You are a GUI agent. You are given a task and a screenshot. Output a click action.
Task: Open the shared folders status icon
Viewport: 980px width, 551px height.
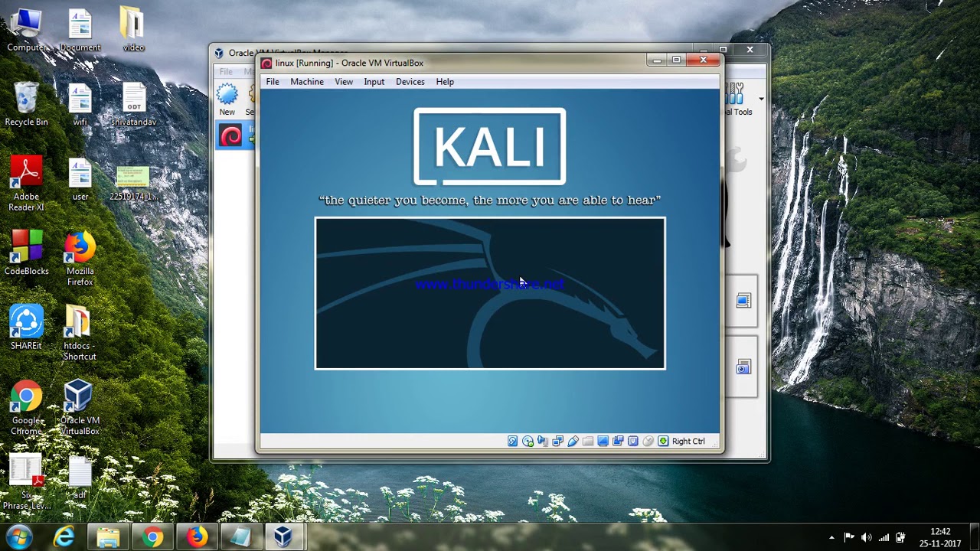pos(588,441)
